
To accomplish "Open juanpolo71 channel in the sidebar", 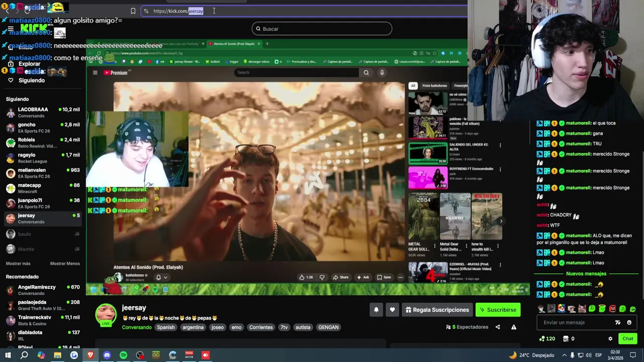I will [43, 203].
